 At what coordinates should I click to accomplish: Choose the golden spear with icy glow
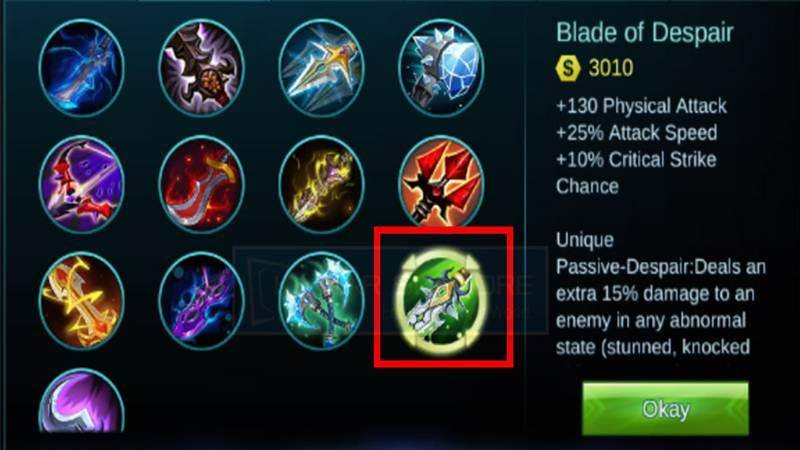tap(321, 68)
